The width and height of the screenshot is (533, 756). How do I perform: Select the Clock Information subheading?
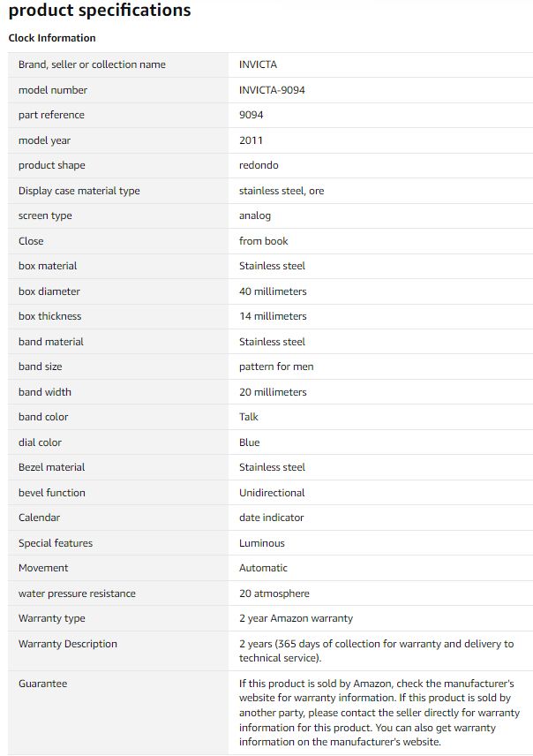click(x=52, y=38)
